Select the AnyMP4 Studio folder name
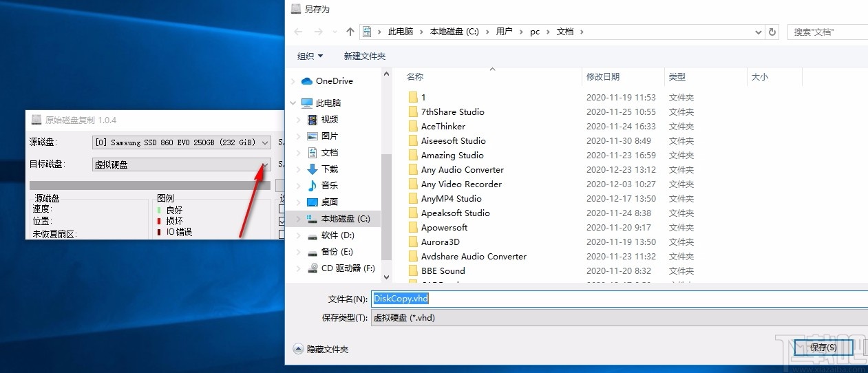This screenshot has height=373, width=868. coord(452,199)
